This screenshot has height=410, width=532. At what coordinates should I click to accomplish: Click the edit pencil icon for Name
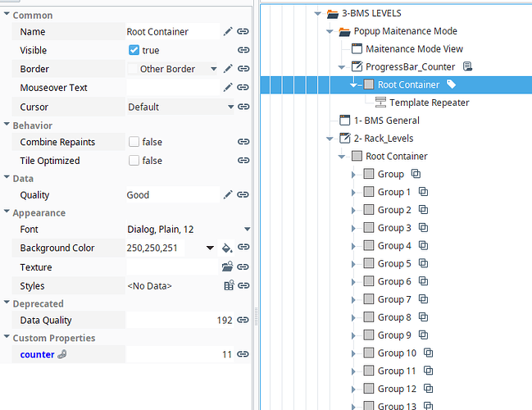228,31
